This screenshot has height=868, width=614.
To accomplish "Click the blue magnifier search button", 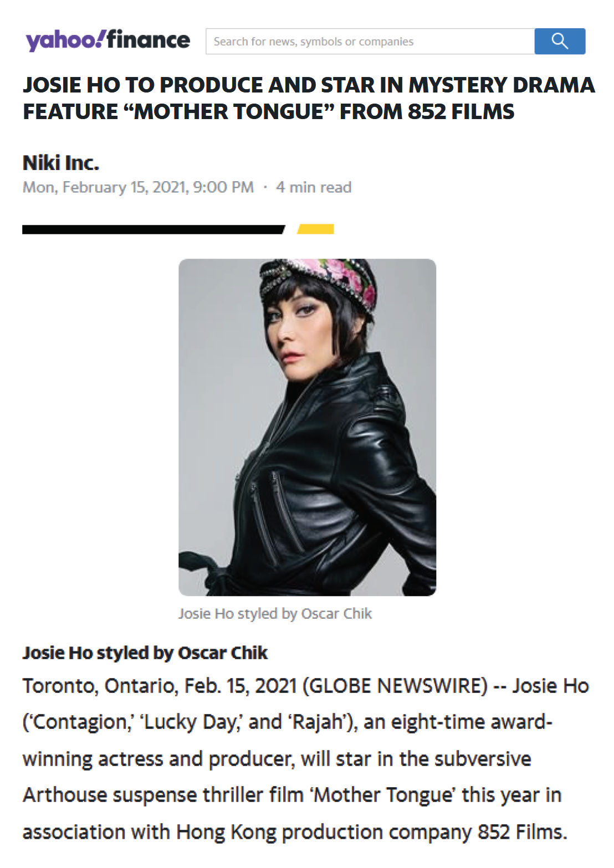I will coord(560,41).
